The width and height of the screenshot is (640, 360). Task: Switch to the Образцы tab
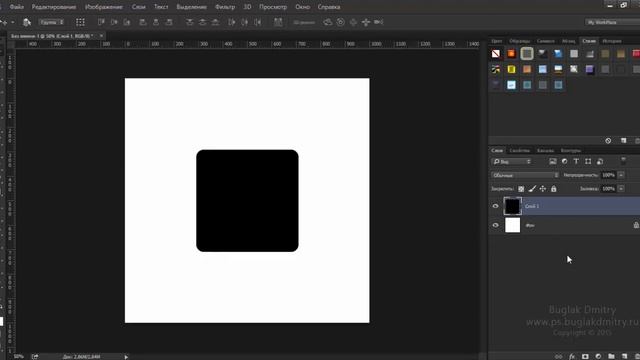[x=520, y=41]
